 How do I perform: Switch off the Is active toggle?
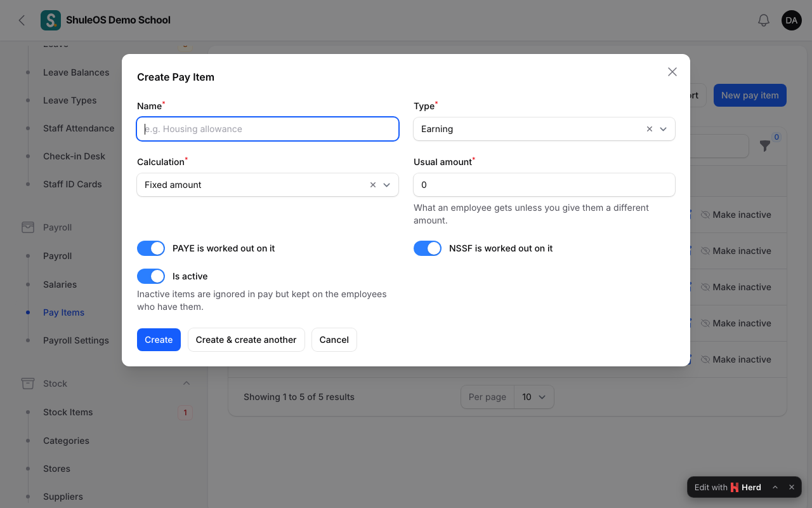point(151,276)
